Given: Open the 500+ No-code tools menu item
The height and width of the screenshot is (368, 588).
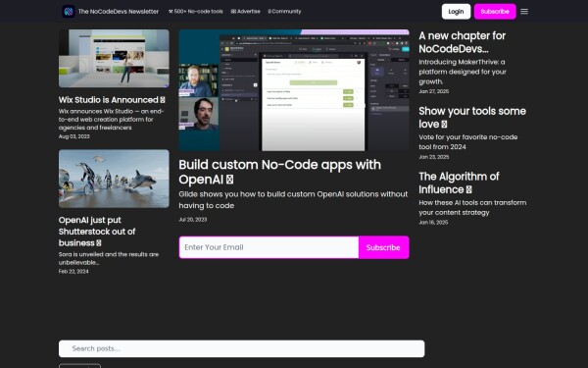Looking at the screenshot, I should (x=196, y=11).
